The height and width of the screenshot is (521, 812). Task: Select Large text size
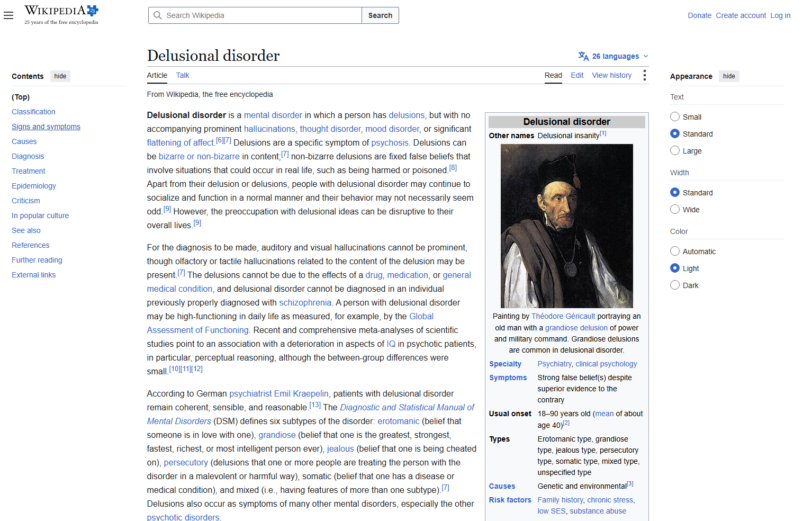click(675, 151)
